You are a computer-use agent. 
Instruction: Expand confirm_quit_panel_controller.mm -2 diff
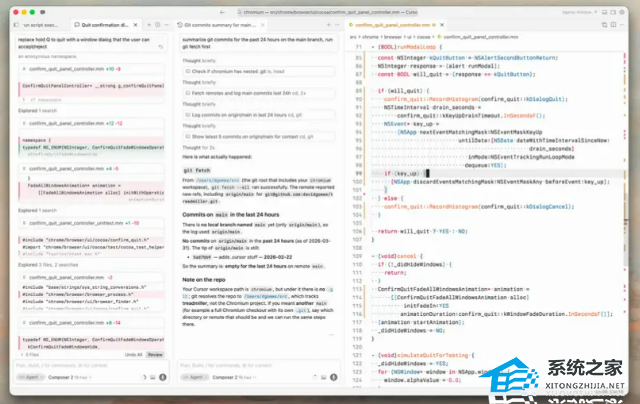(92, 277)
